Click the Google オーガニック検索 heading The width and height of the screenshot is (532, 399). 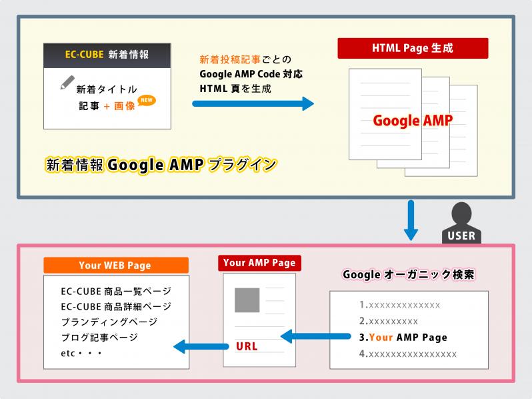[409, 274]
